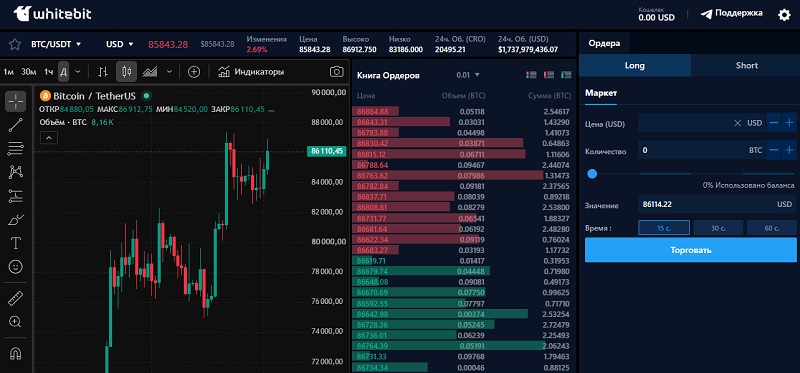Open settings gear icon
The height and width of the screenshot is (373, 800).
coord(784,15)
